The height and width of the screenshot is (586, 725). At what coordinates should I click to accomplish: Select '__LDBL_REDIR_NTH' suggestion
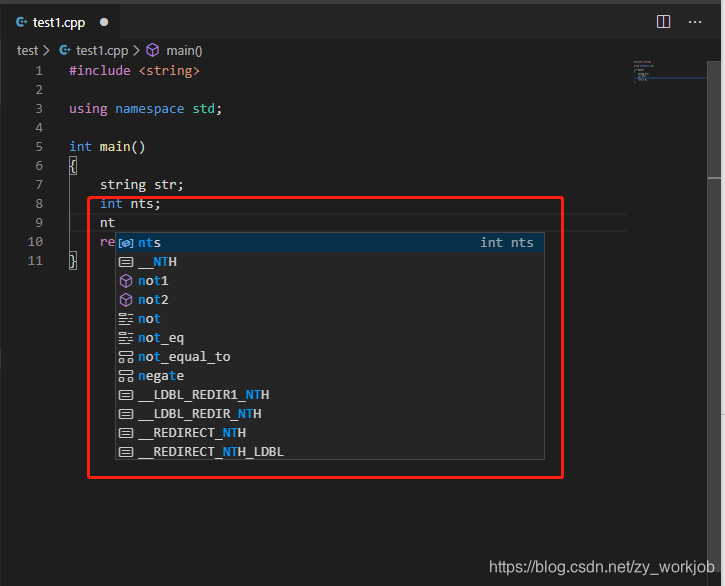pyautogui.click(x=329, y=413)
